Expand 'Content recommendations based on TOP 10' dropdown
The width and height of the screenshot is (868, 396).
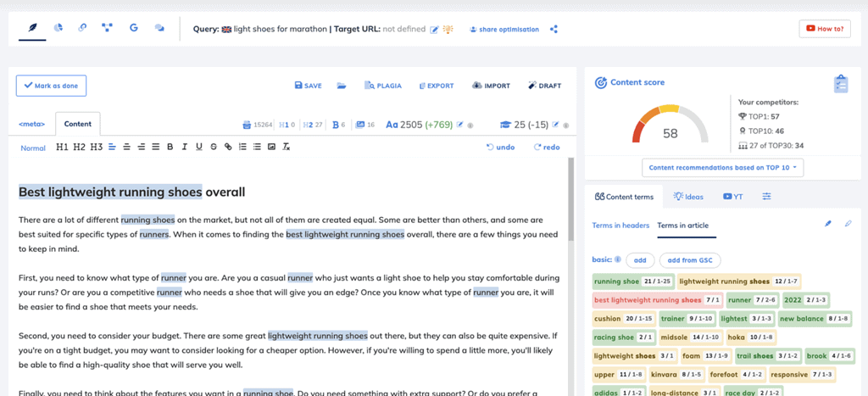[x=722, y=167]
